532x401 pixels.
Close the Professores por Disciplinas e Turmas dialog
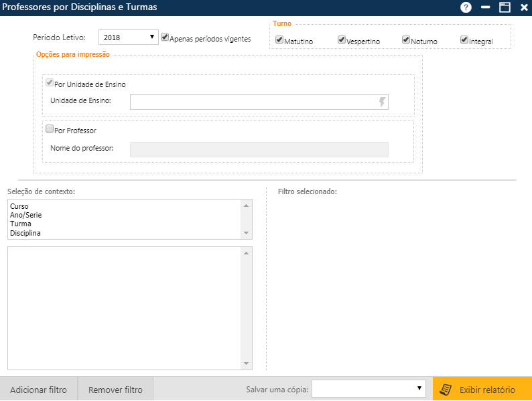tap(524, 7)
